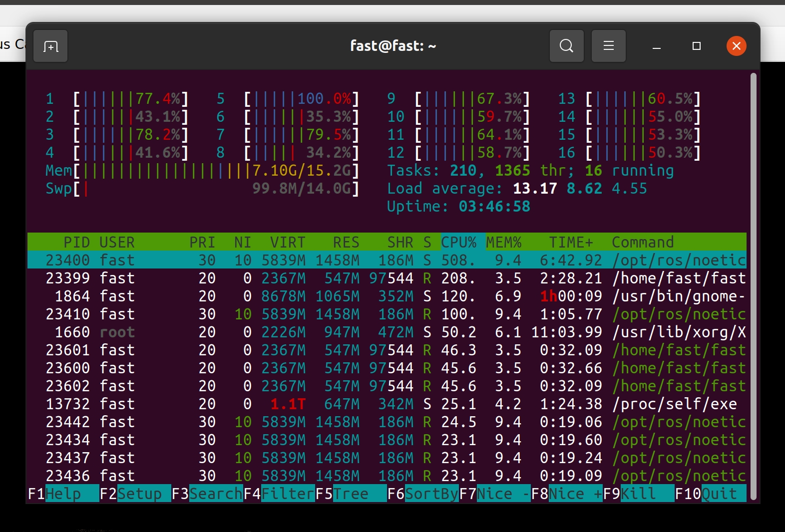The width and height of the screenshot is (785, 532).
Task: Click the terminal search magnifier icon
Action: 567,46
